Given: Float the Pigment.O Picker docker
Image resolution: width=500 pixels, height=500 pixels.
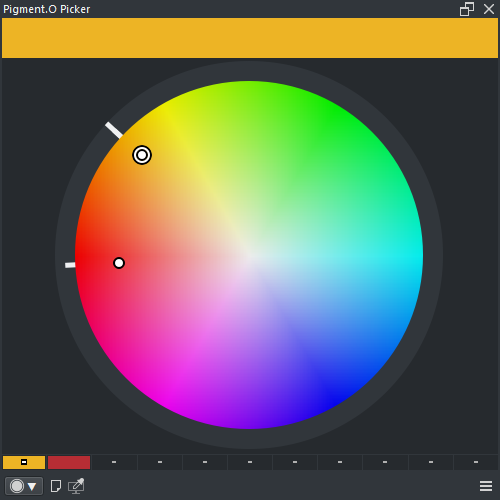Looking at the screenshot, I should point(467,9).
